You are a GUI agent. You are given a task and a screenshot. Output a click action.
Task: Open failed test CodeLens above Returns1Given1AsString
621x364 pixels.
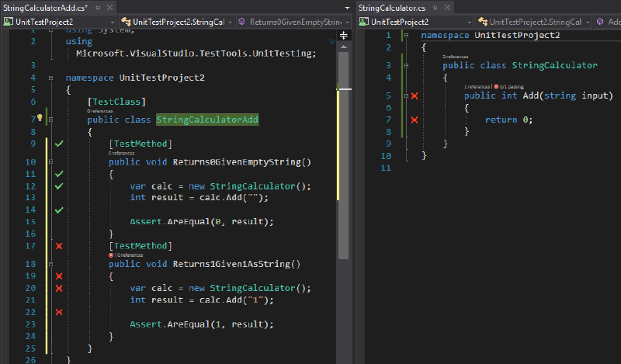[111, 255]
